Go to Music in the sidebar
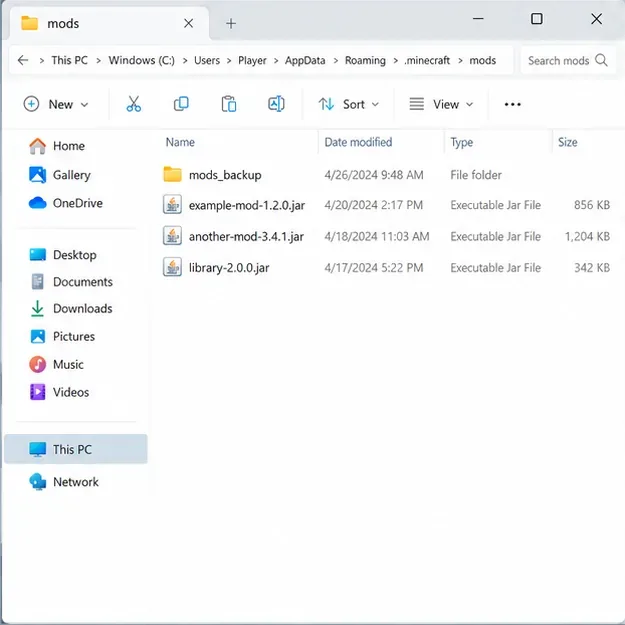Screen dimensions: 625x625 click(x=57, y=364)
